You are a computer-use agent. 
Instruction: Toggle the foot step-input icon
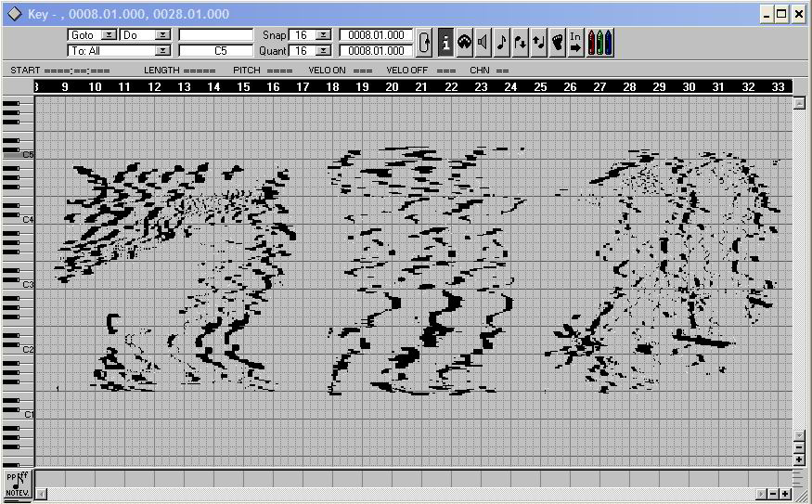tap(557, 43)
